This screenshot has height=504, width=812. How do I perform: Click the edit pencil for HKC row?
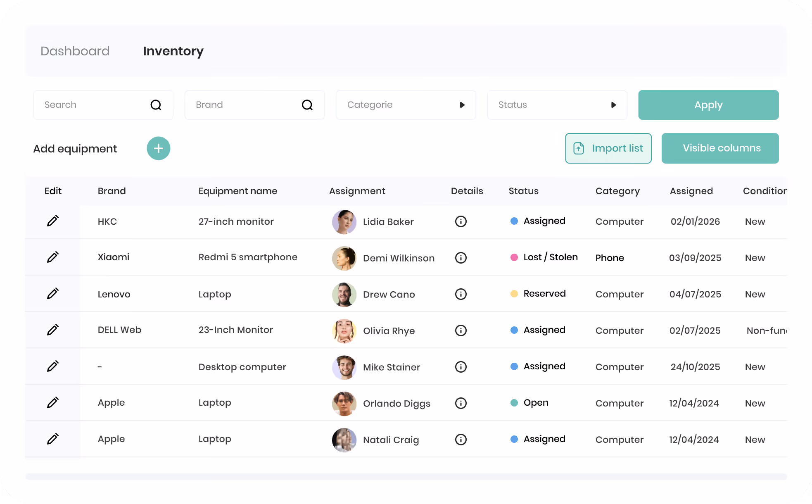[52, 221]
